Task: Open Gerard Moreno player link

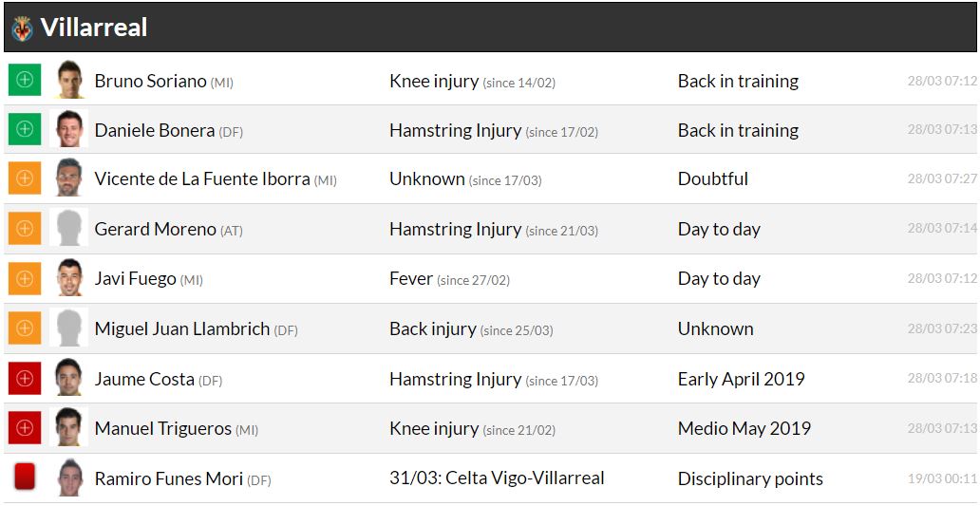Action: tap(155, 229)
